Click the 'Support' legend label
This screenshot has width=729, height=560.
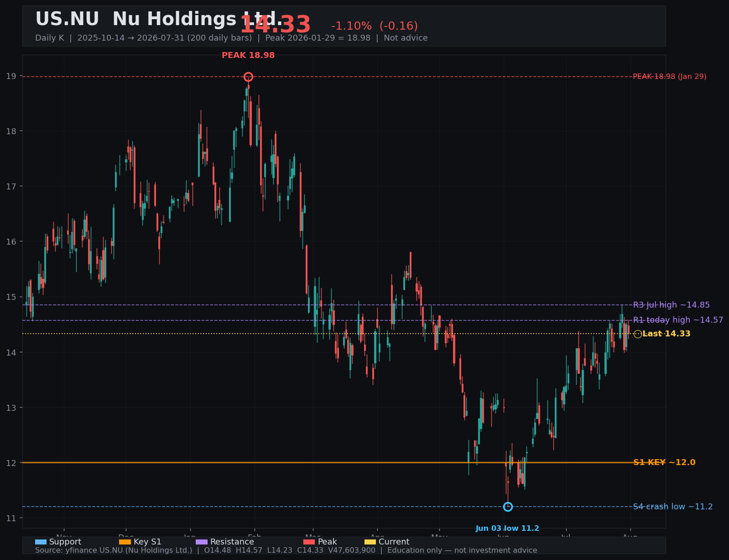pyautogui.click(x=65, y=542)
